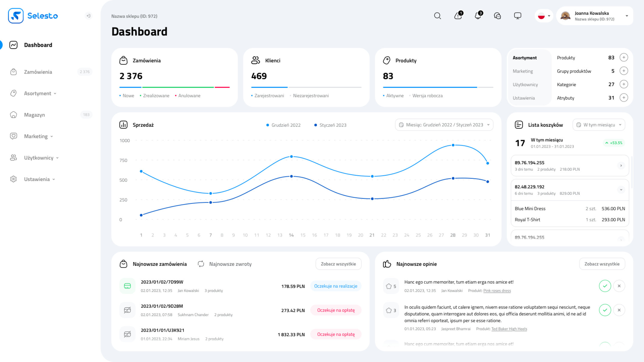This screenshot has width=644, height=362.
Task: Open the search magnifier icon
Action: (x=437, y=16)
